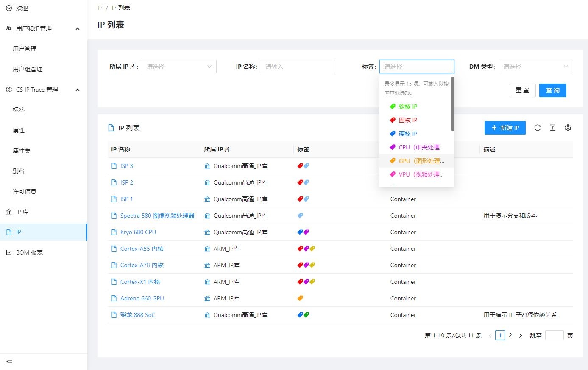
Task: Click the tag dropdown list scrollbar
Action: pos(452,104)
